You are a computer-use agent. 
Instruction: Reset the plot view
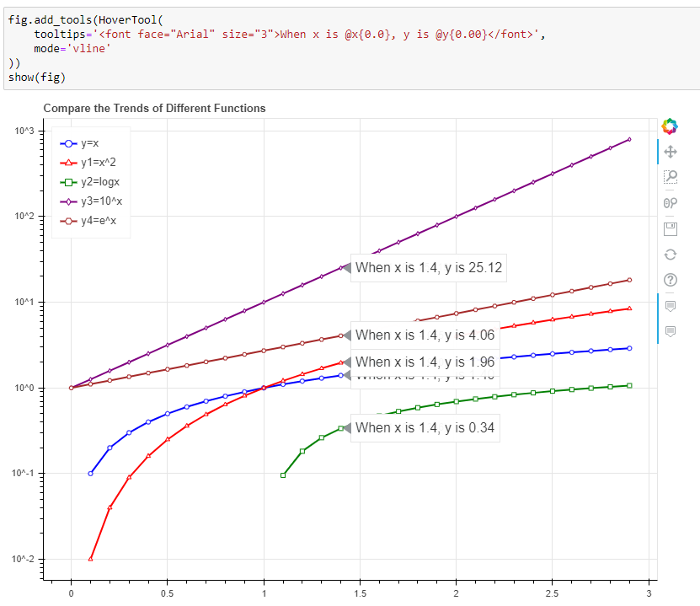click(670, 255)
